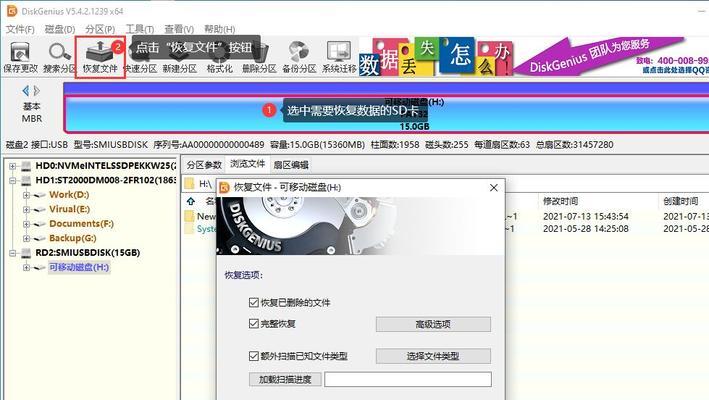Collapse the HD1 ST2000DM008 disk node
Screen dimensions: 709x400
point(13,180)
